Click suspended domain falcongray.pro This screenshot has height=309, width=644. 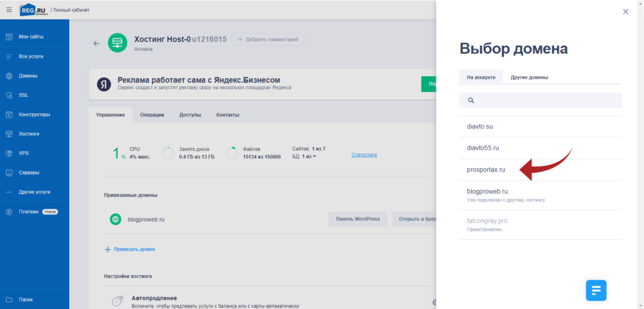[x=540, y=225]
